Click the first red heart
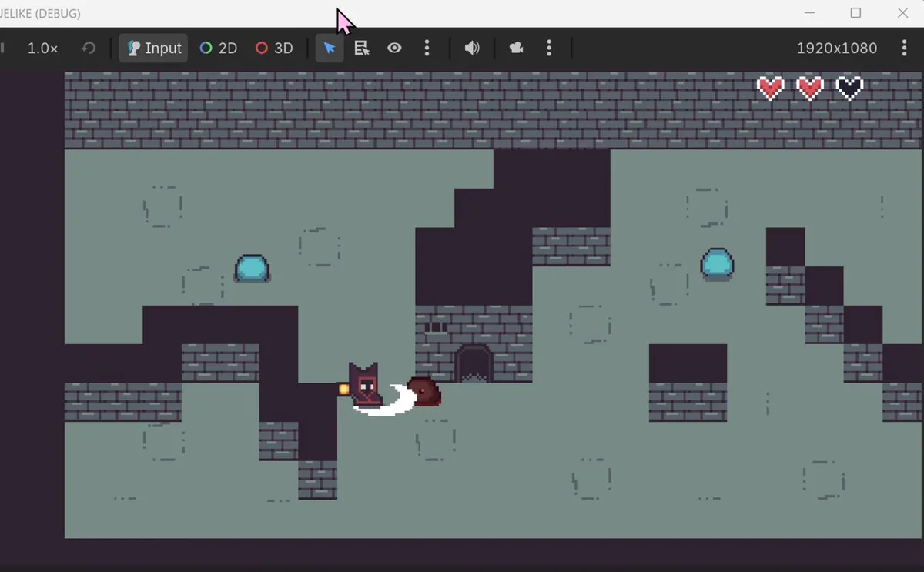Viewport: 924px width, 572px height. (770, 89)
